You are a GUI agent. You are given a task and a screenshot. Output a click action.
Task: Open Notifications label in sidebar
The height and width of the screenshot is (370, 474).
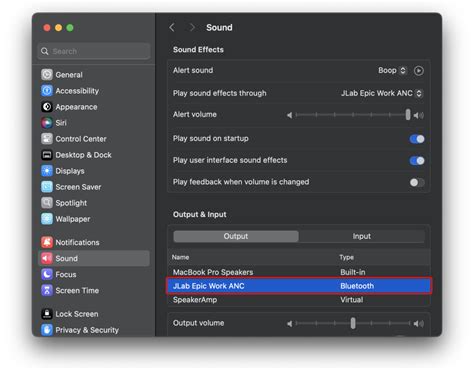[x=77, y=242]
